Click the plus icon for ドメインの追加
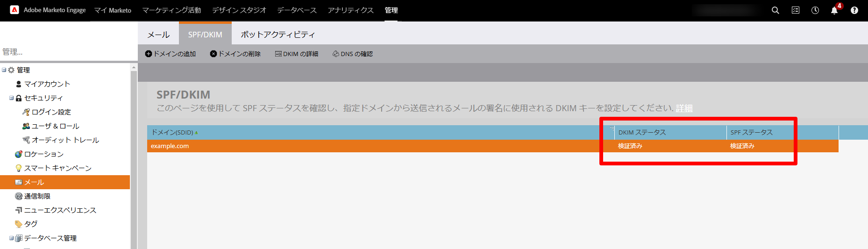 149,54
